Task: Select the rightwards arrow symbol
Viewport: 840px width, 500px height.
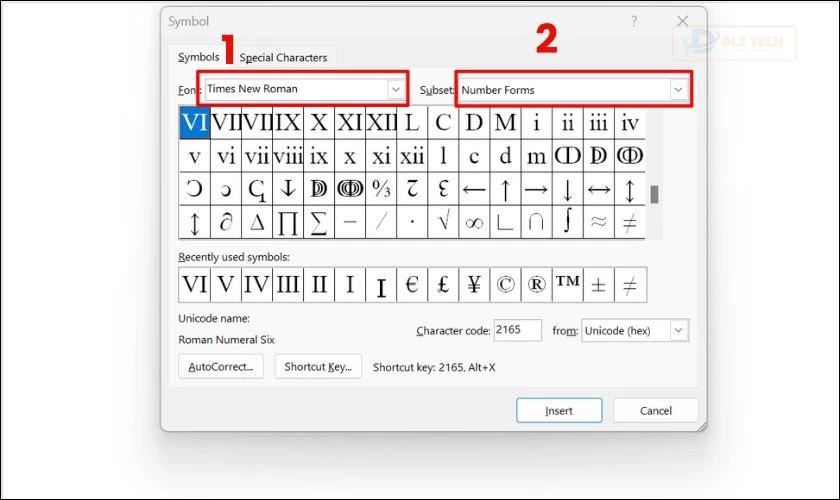Action: (x=536, y=189)
